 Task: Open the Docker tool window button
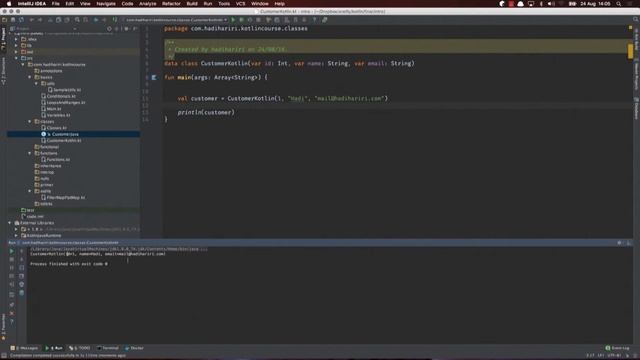click(134, 348)
